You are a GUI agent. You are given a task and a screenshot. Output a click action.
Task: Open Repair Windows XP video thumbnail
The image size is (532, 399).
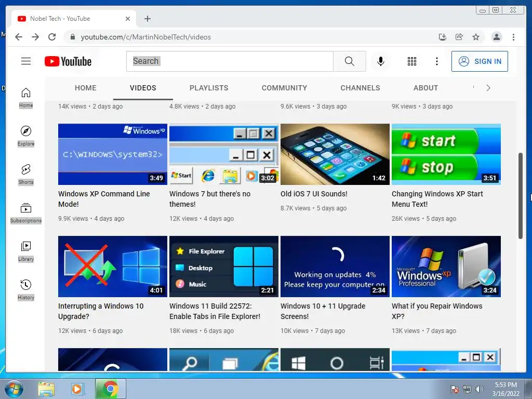pyautogui.click(x=446, y=267)
